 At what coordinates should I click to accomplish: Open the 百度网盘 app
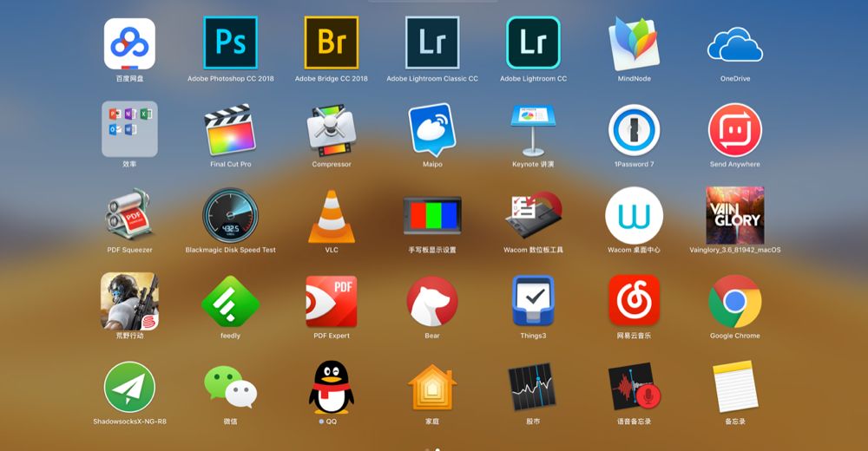[x=129, y=43]
